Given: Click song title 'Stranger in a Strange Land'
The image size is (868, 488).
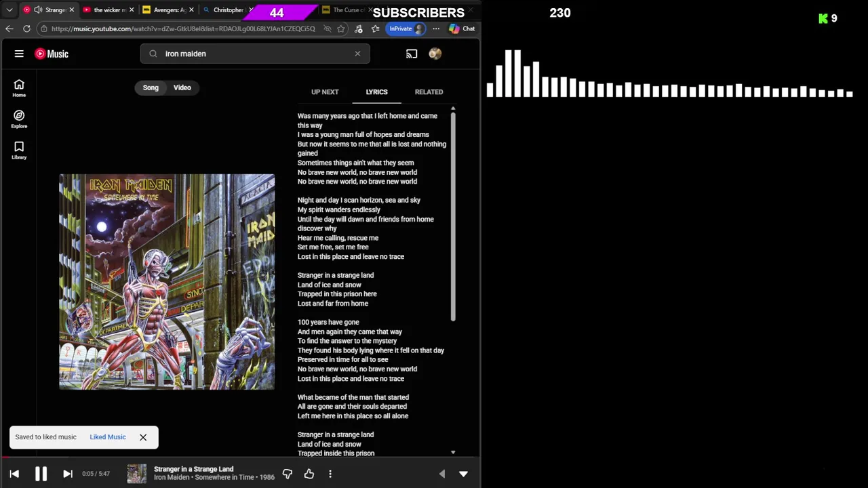Looking at the screenshot, I should point(193,469).
